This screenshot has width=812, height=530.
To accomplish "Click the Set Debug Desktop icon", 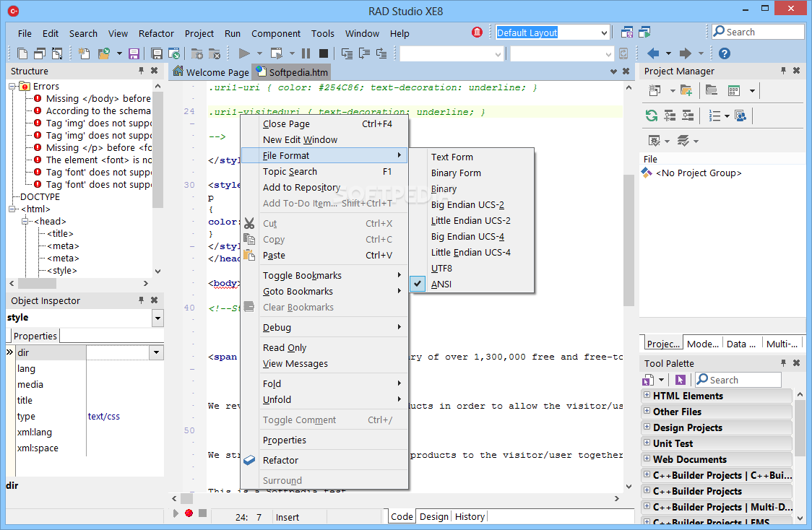I will 644,32.
